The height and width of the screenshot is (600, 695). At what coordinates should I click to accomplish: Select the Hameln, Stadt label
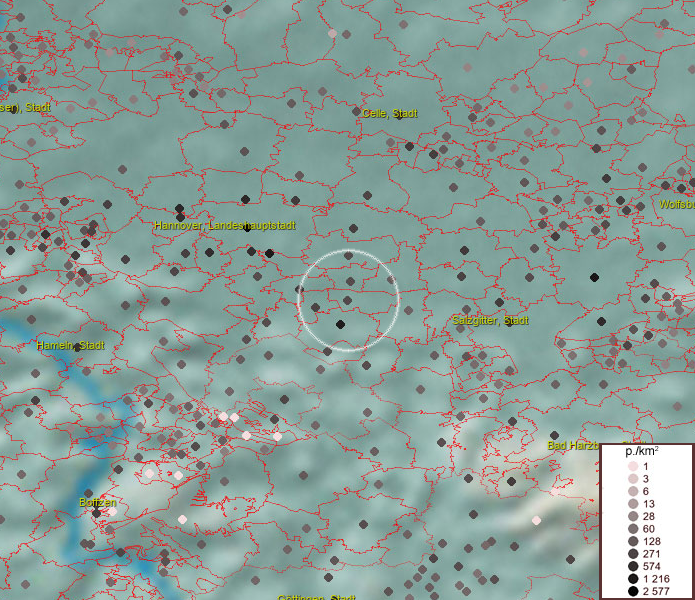pyautogui.click(x=70, y=345)
